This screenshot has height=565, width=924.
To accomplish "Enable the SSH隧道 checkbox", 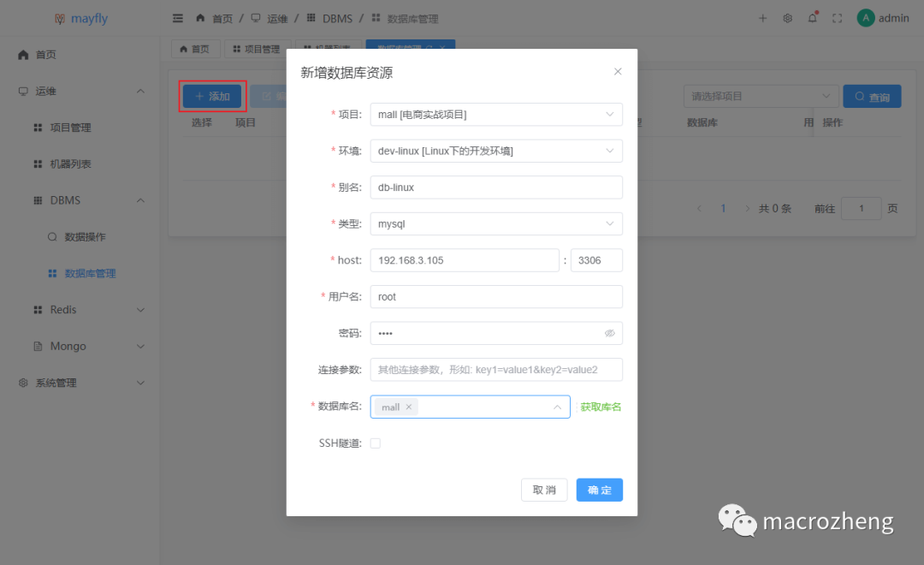I will point(376,443).
